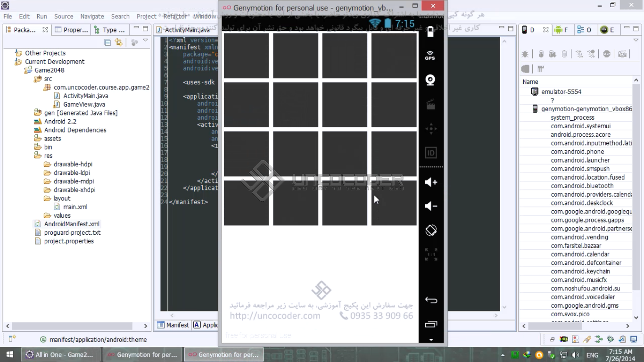Click the Screen Capture camera icon
644x362 pixels.
point(622,54)
